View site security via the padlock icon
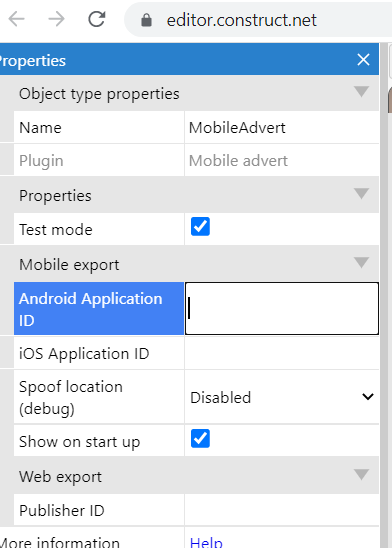Viewport: 392px width, 548px height. click(x=146, y=20)
